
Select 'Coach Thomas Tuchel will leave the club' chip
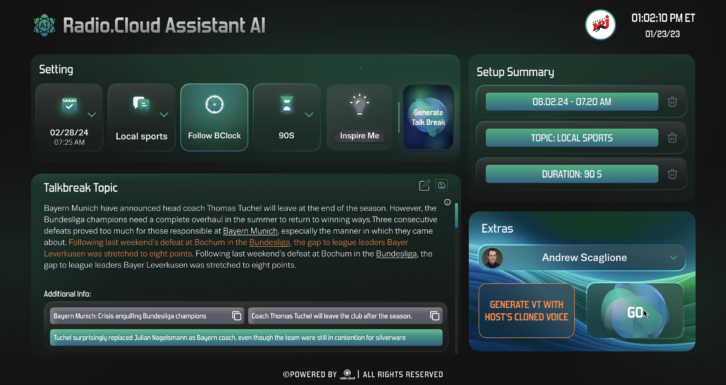345,316
